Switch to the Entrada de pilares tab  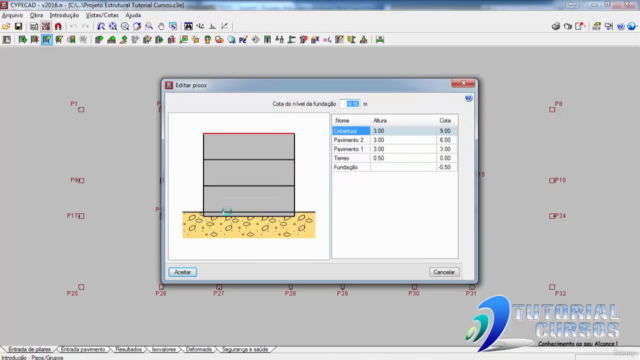pos(29,349)
